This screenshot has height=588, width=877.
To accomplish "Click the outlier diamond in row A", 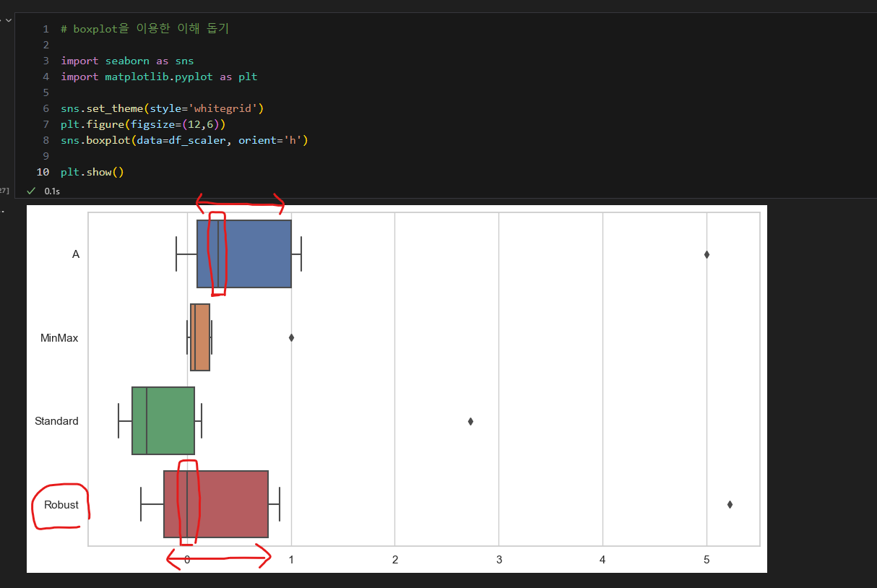I will (707, 254).
